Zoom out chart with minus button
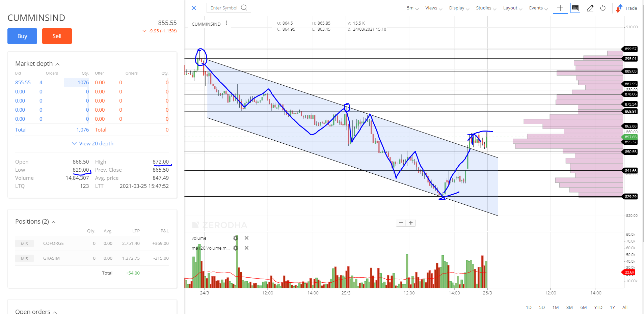Image resolution: width=644 pixels, height=314 pixels. tap(401, 223)
